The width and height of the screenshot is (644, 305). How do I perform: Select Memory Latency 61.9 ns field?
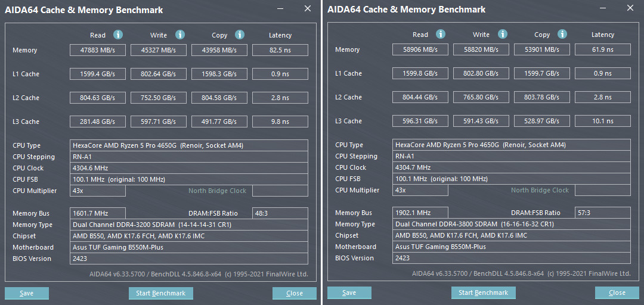click(603, 49)
